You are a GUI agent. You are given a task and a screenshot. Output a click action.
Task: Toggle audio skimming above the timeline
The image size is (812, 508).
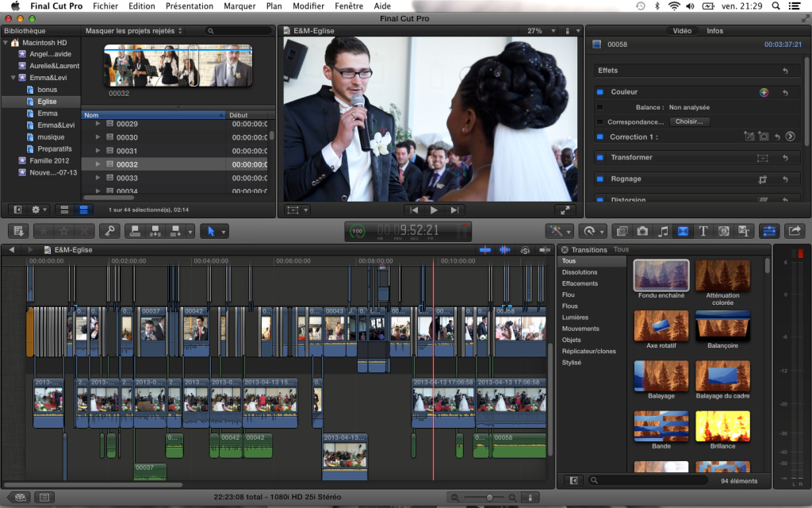505,250
